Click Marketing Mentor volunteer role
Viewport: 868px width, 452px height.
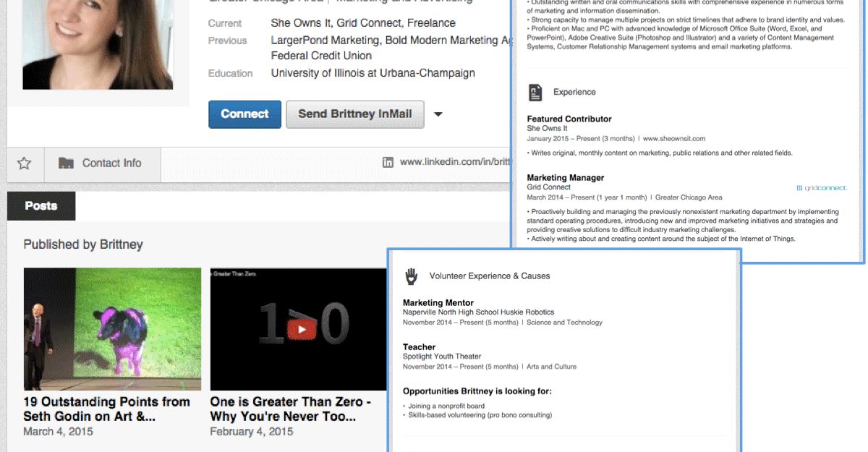pyautogui.click(x=438, y=303)
